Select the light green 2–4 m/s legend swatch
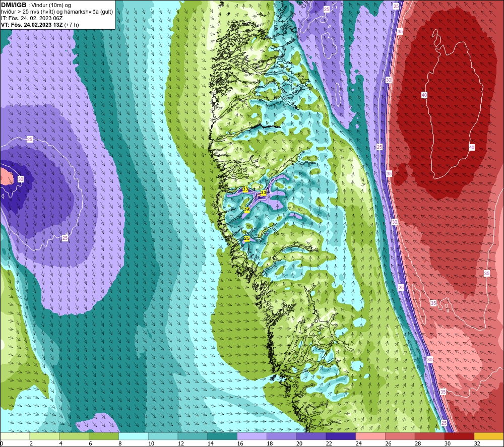Screen dimensions: 504x447 [45, 436]
